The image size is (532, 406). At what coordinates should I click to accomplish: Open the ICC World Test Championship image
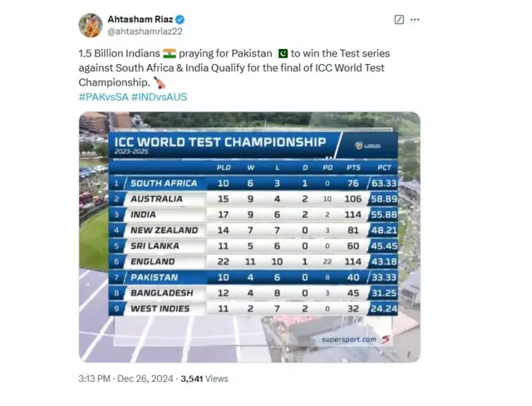249,237
